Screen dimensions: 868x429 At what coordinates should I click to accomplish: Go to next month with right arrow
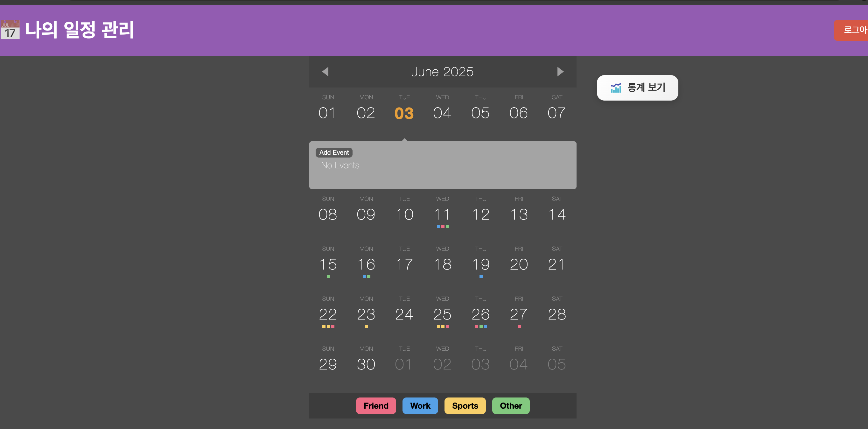(x=560, y=71)
